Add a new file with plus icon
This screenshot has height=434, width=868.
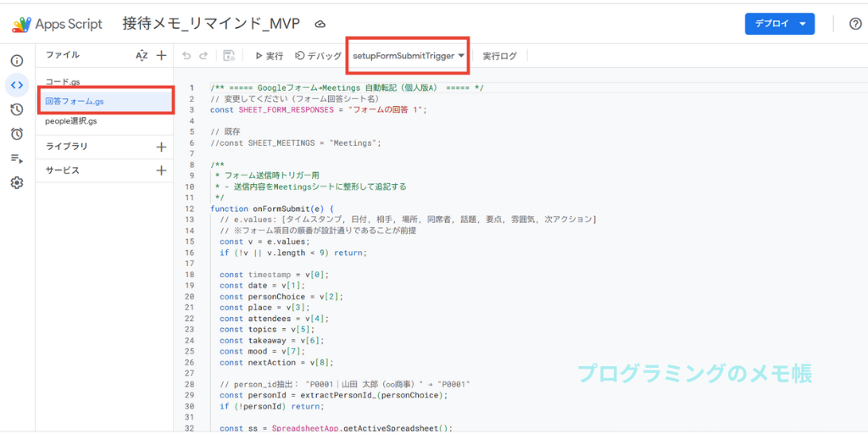(161, 56)
